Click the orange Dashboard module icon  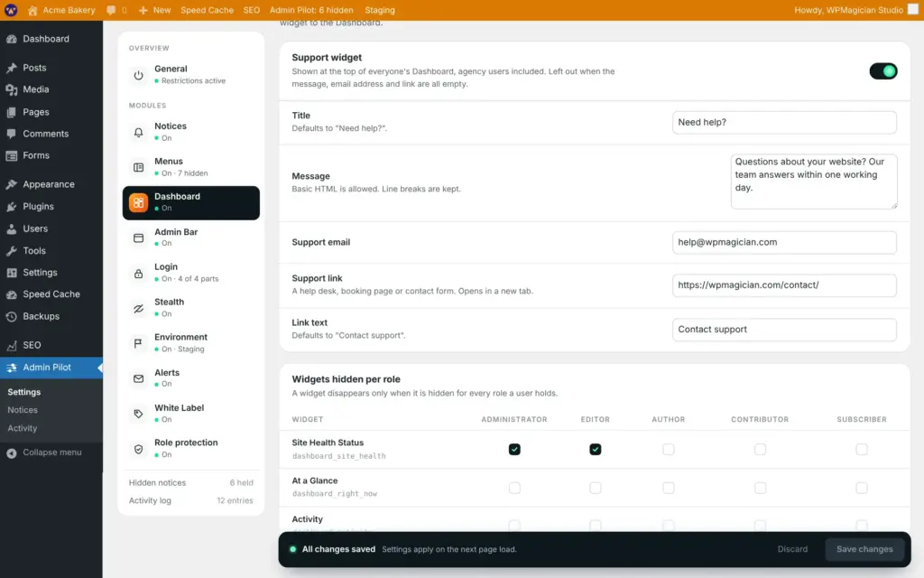point(138,203)
